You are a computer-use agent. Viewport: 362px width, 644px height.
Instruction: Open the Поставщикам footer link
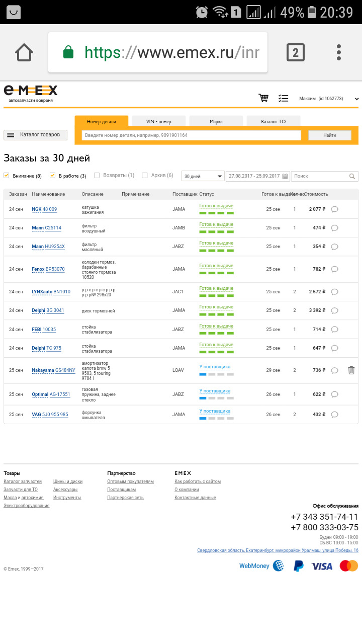(x=122, y=490)
